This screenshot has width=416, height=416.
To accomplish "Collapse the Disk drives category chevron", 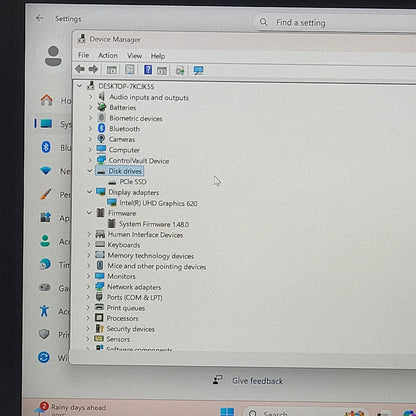I will click(x=89, y=171).
